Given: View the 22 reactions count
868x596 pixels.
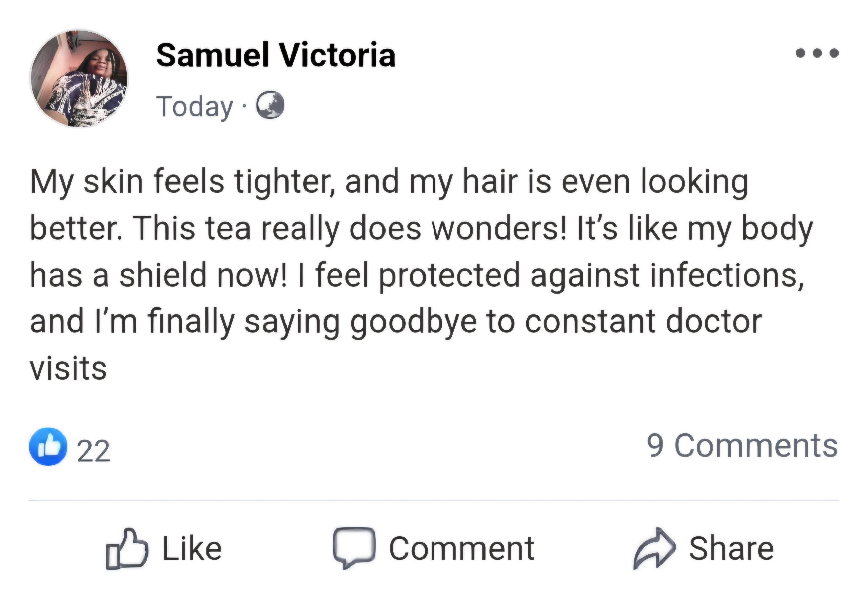Looking at the screenshot, I should (93, 450).
